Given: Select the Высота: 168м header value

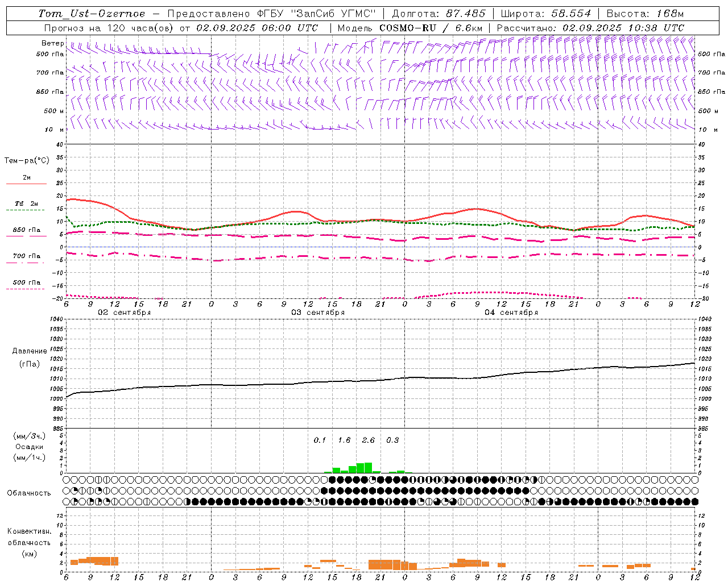Looking at the screenshot, I should point(645,14).
